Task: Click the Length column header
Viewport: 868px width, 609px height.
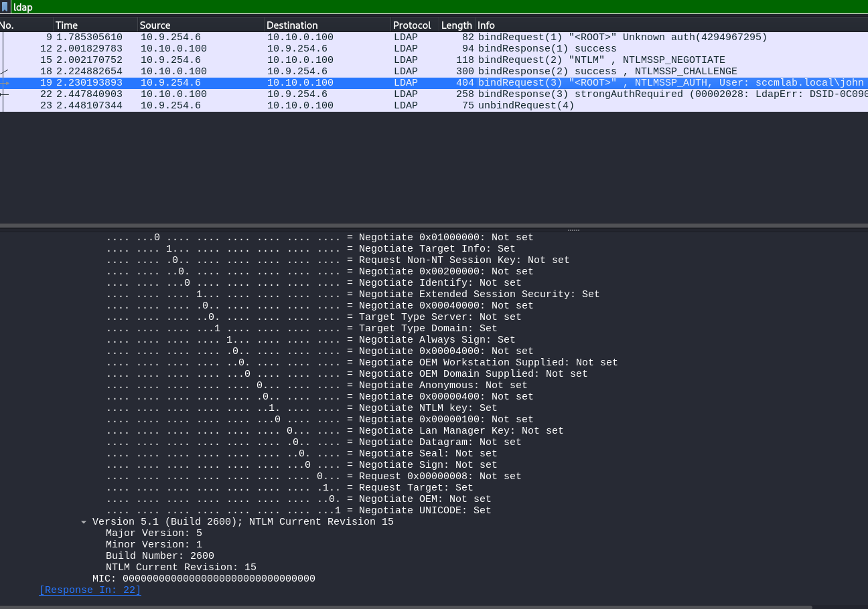Action: (456, 25)
